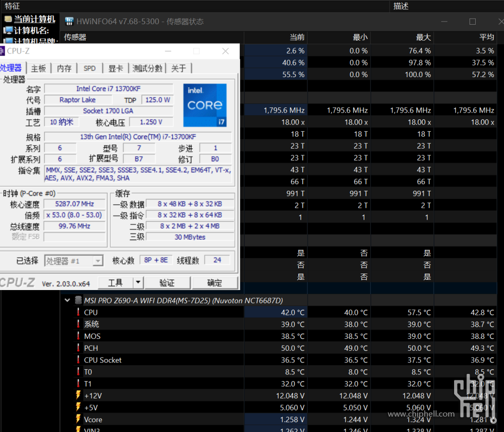Click the thermometer icon next to PCH row

point(78,348)
